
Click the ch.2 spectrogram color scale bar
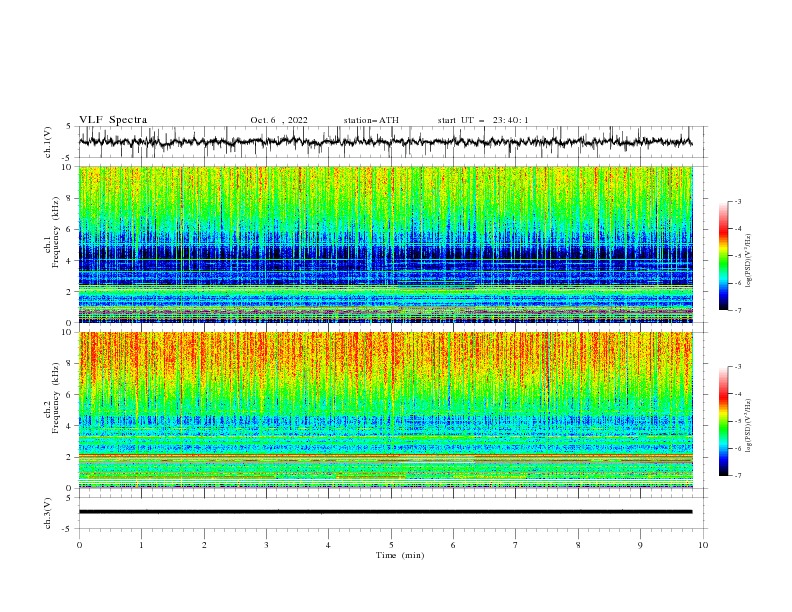pyautogui.click(x=723, y=421)
